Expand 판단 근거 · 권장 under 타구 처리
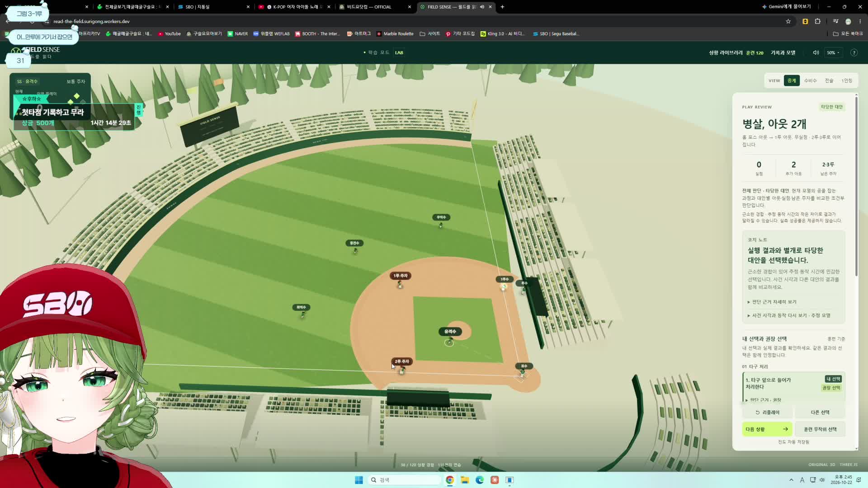Screen dimensions: 868x488 [x=764, y=400]
